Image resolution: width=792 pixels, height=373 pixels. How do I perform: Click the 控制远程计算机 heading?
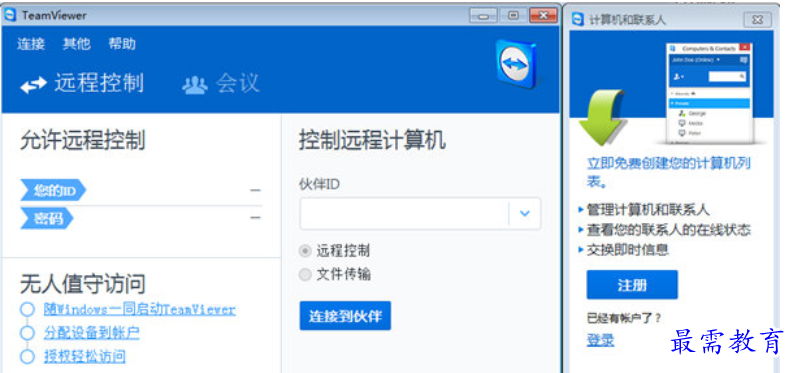(372, 140)
